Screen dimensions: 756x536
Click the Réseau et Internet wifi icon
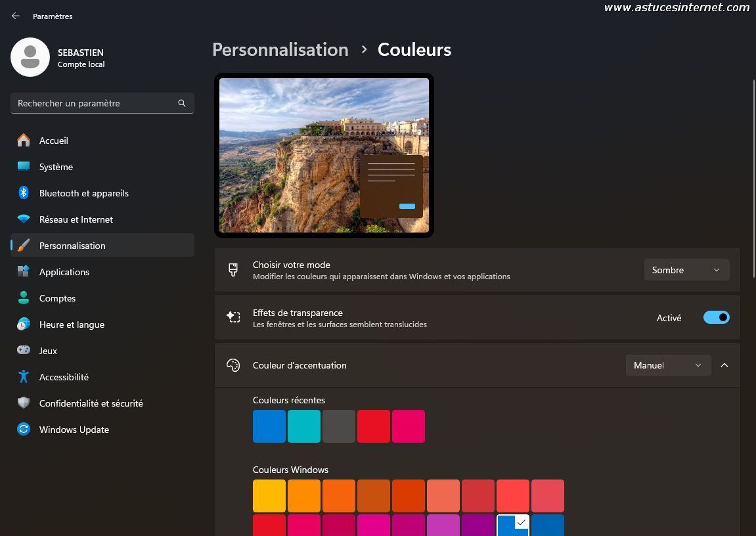click(x=23, y=219)
